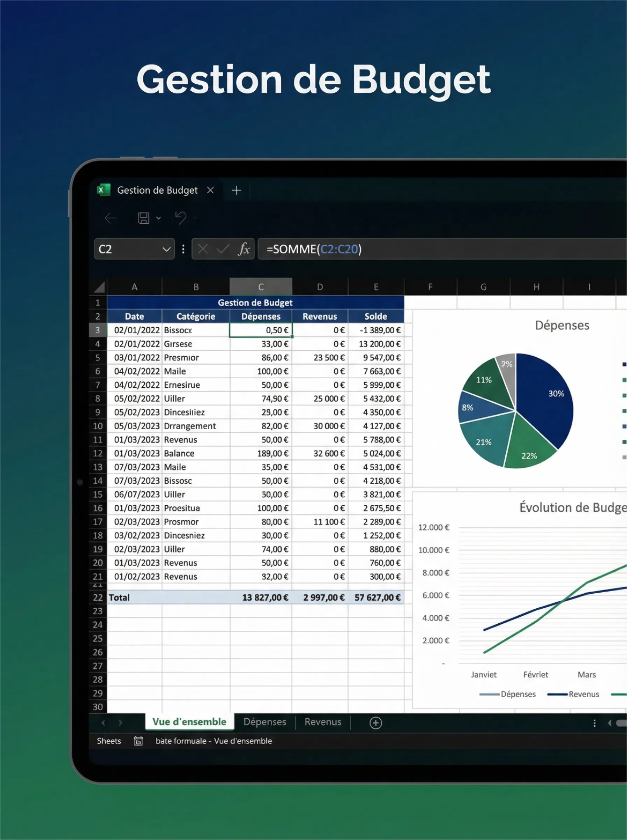This screenshot has height=840, width=627.
Task: Switch to the Dépenses sheet tab
Action: (265, 722)
